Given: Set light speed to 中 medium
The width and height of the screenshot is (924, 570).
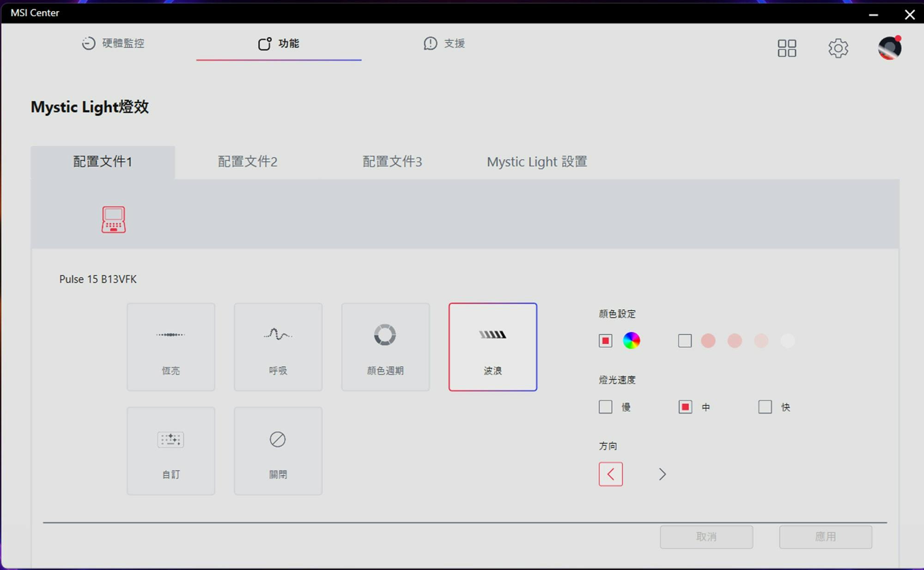Looking at the screenshot, I should 685,407.
